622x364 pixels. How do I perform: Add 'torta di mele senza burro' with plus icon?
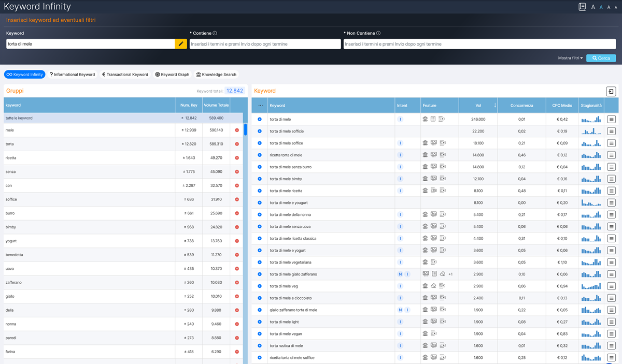point(260,167)
